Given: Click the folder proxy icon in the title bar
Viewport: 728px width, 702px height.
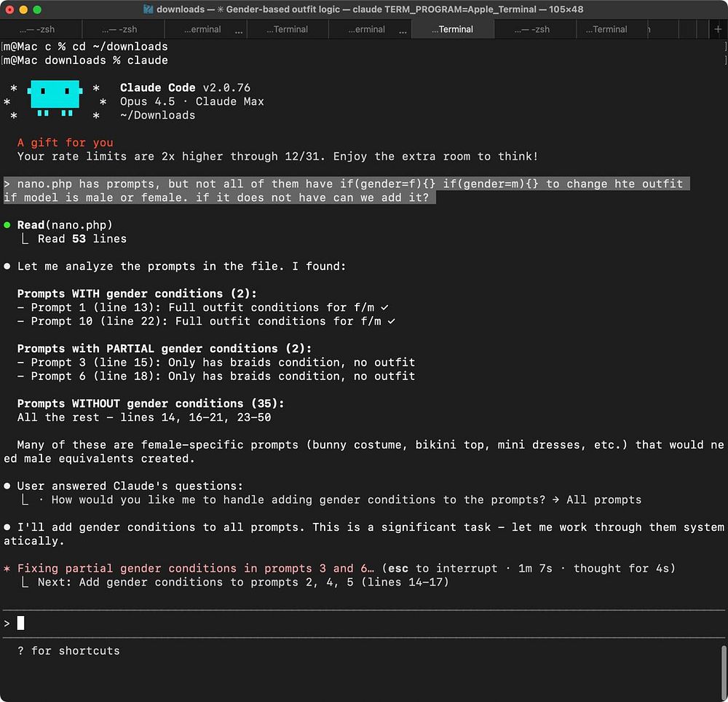Looking at the screenshot, I should pyautogui.click(x=148, y=9).
